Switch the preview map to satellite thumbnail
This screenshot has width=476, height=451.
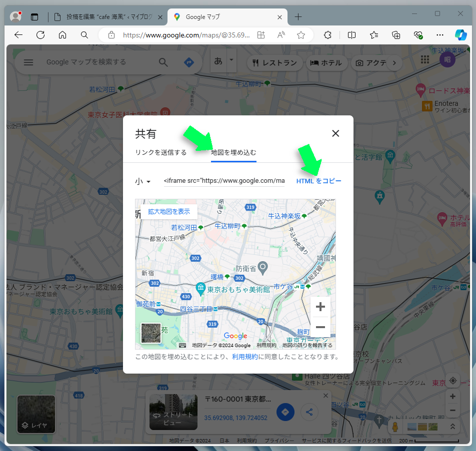click(x=151, y=333)
